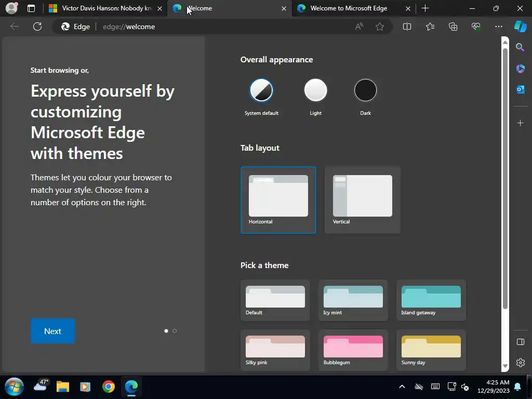
Task: Click the edge://welcome address field
Action: coord(224,26)
